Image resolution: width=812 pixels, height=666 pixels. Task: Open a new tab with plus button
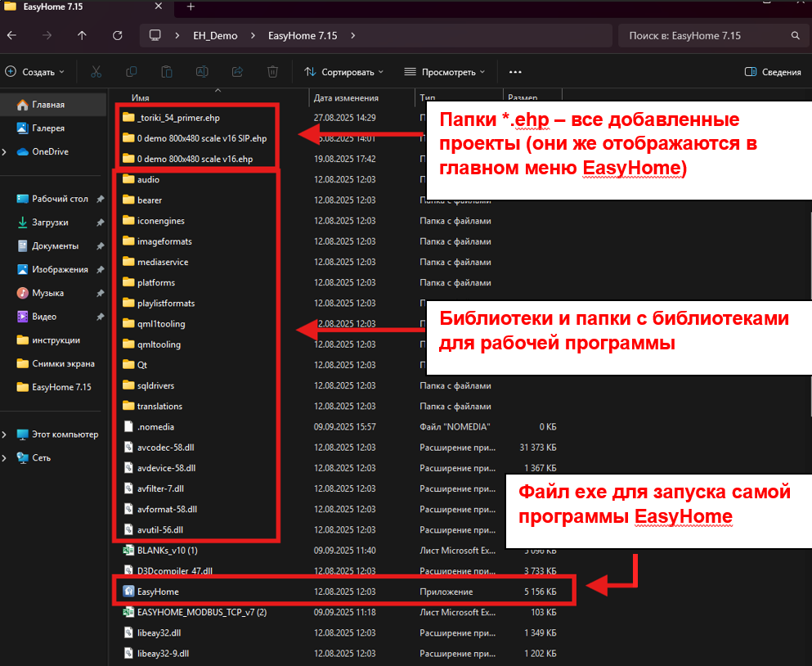click(x=191, y=7)
